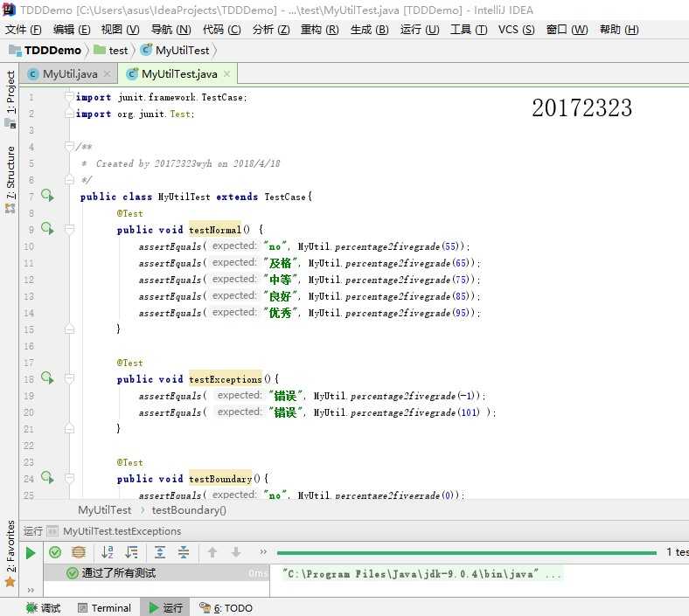Open the 代码 (C) menu
Image resolution: width=689 pixels, height=616 pixels.
point(221,30)
